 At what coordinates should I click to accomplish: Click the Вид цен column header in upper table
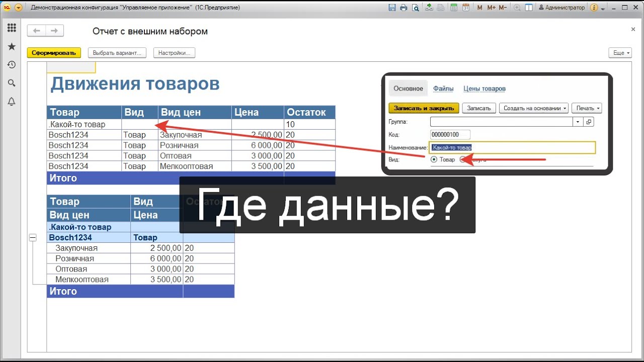tap(195, 112)
